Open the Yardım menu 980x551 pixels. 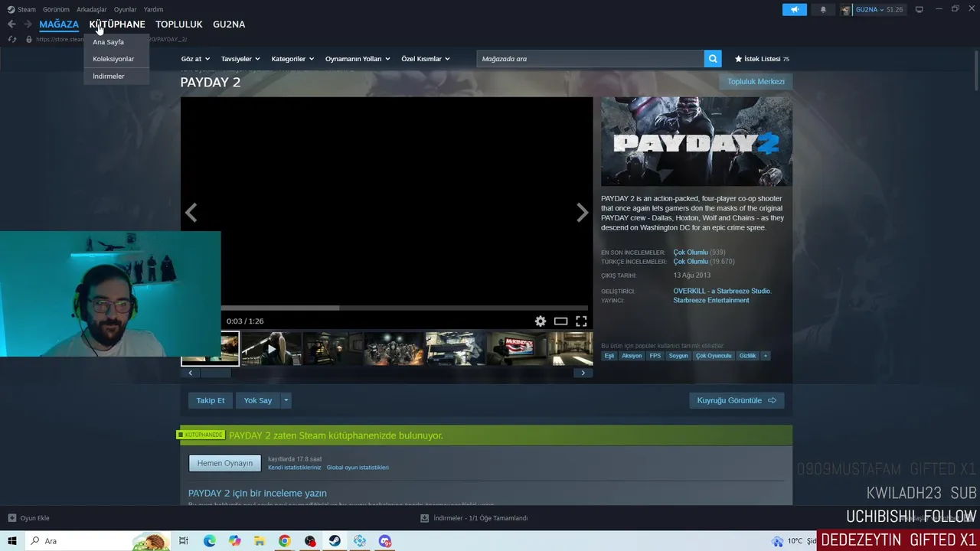pyautogui.click(x=153, y=9)
